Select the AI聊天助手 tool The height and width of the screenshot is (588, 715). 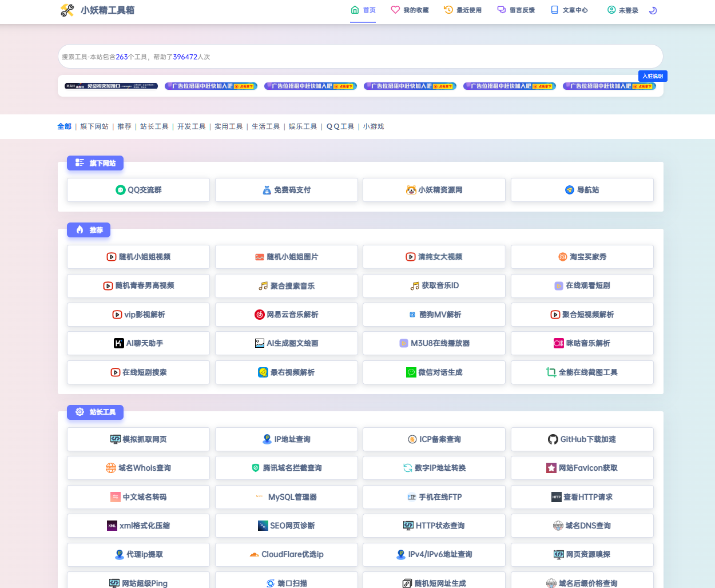(138, 343)
